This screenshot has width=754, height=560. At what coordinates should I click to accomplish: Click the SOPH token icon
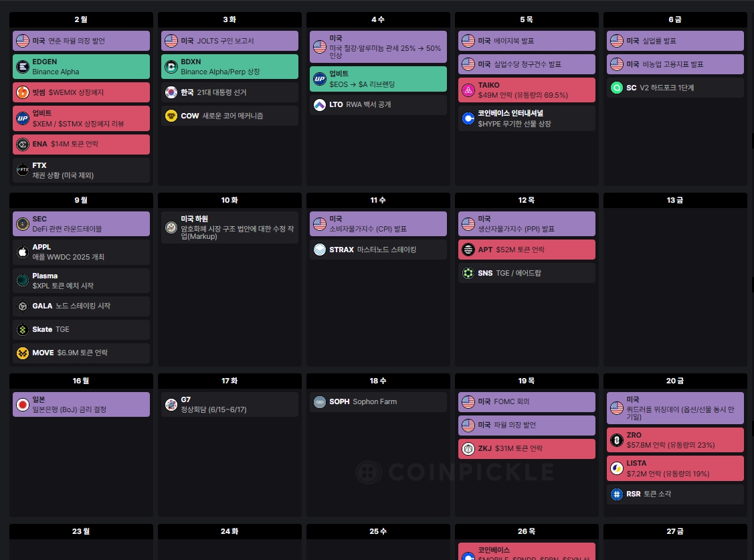point(320,402)
